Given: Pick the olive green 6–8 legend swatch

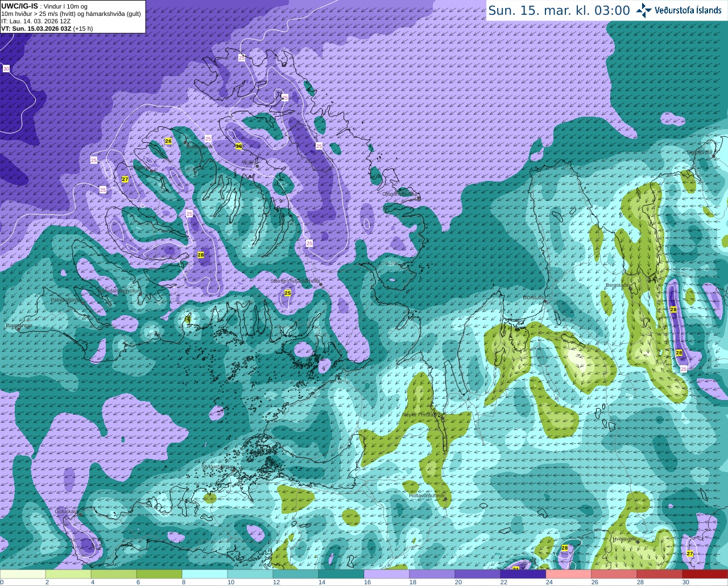Looking at the screenshot, I should click(x=159, y=574).
